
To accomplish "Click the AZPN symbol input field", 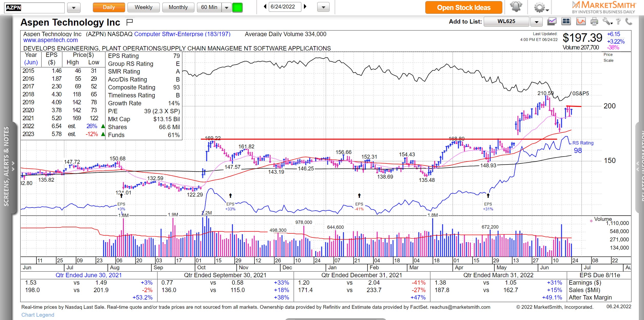I will tap(35, 8).
